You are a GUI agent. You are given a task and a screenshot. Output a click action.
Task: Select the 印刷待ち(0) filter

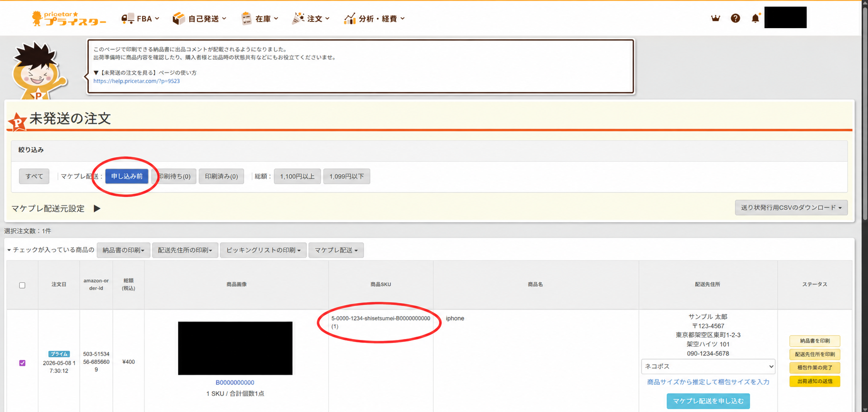[x=174, y=176]
